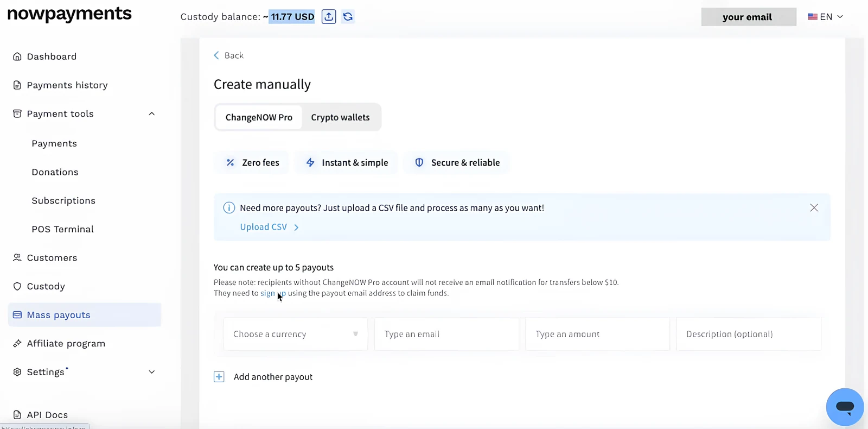Click the US flag language icon
868x429 pixels.
(x=813, y=17)
